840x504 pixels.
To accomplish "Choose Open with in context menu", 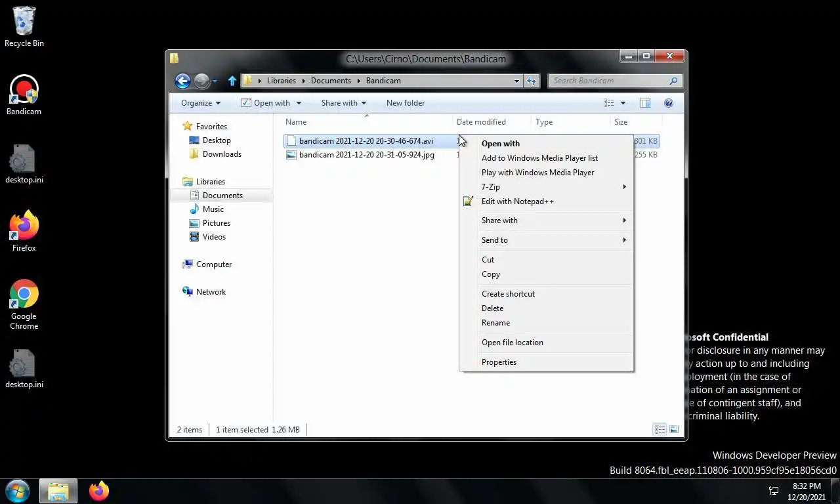I will coord(546,144).
